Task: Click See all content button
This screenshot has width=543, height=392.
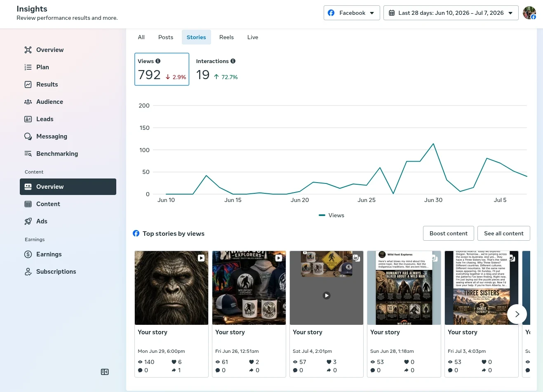Action: 504,233
